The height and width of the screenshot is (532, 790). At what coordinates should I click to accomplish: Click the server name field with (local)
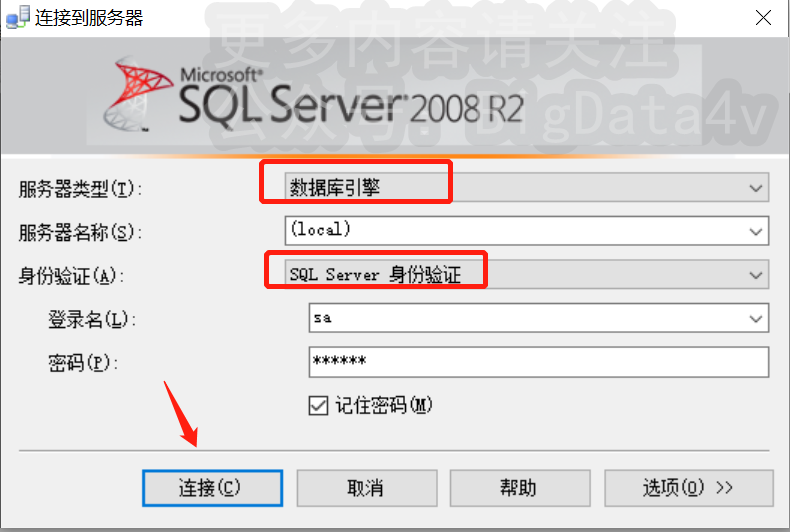(x=526, y=231)
